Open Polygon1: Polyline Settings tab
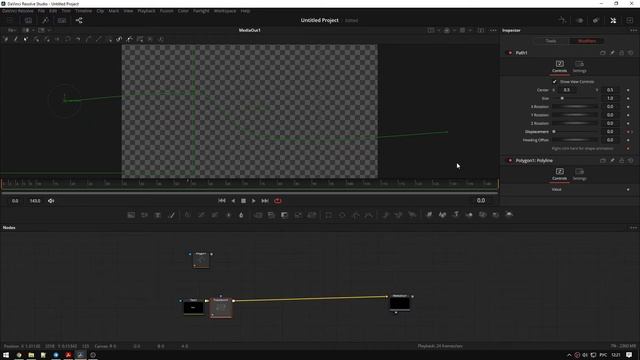 [x=579, y=174]
